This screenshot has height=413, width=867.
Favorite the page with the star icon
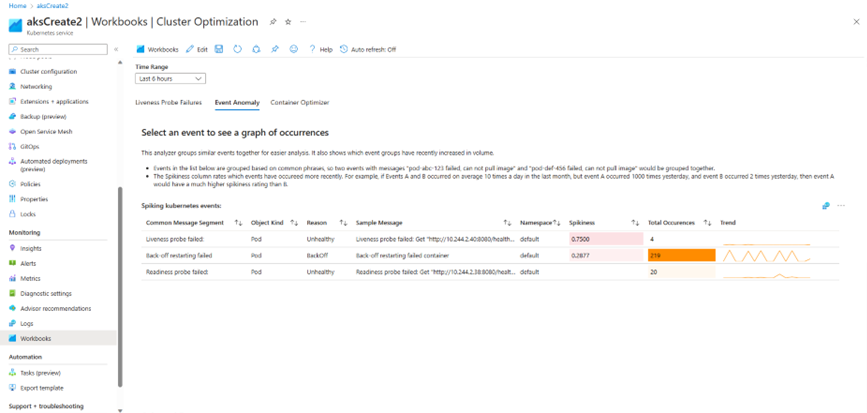coord(288,21)
